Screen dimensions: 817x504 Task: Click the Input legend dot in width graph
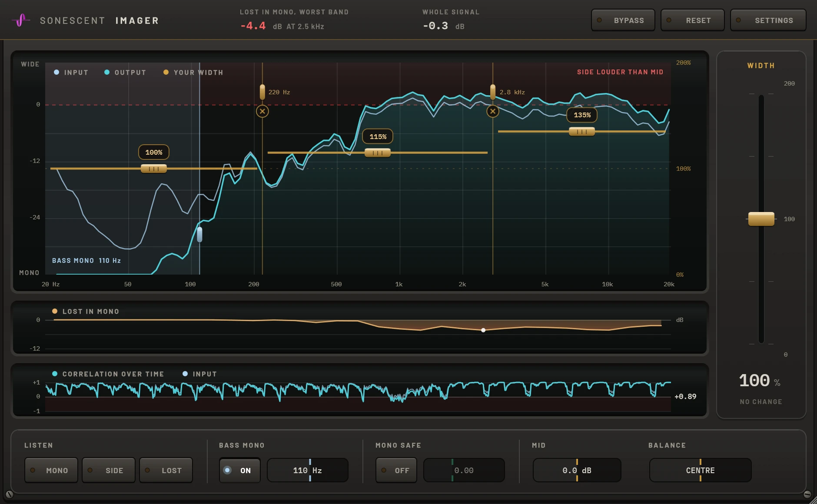point(56,72)
